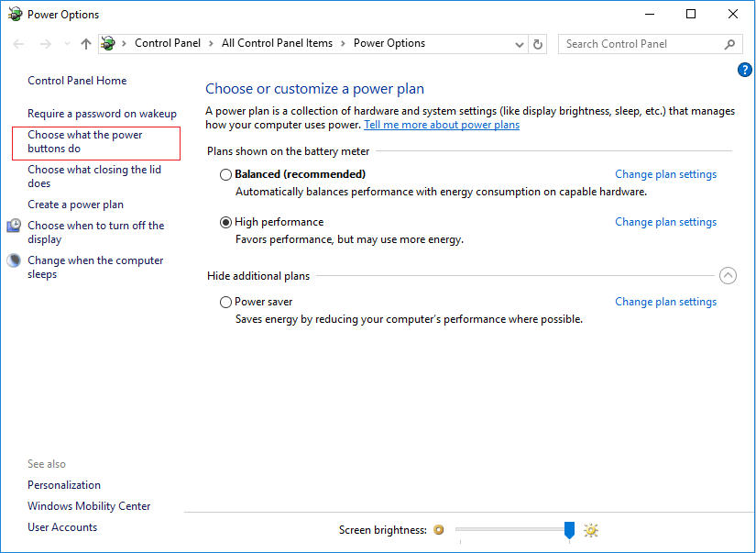This screenshot has width=756, height=553.
Task: Open Tell me more about power plans
Action: pyautogui.click(x=441, y=125)
